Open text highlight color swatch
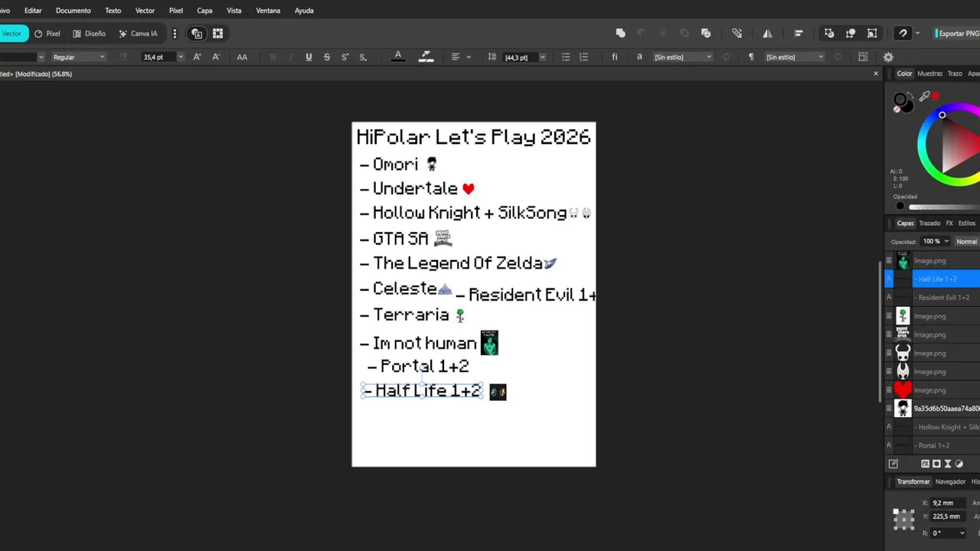 coord(426,57)
